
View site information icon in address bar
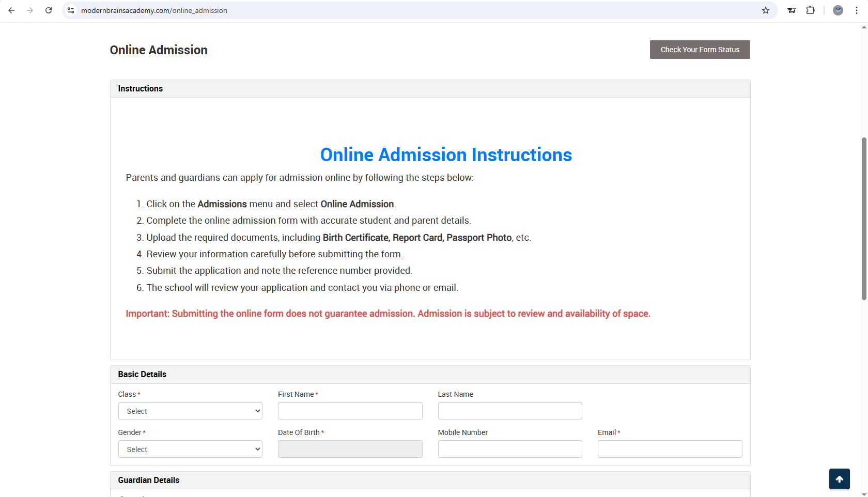pos(71,10)
